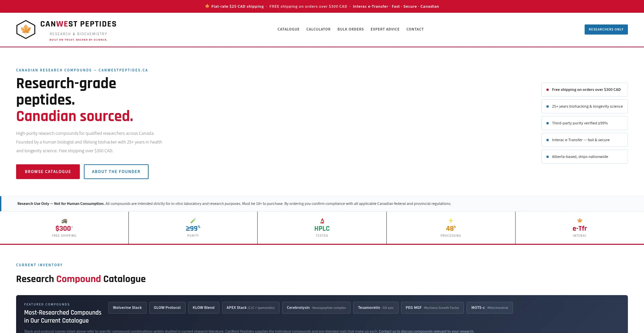This screenshot has width=644, height=333.
Task: Choose the Cerebrolysin neuropeptide complex chip
Action: point(316,308)
